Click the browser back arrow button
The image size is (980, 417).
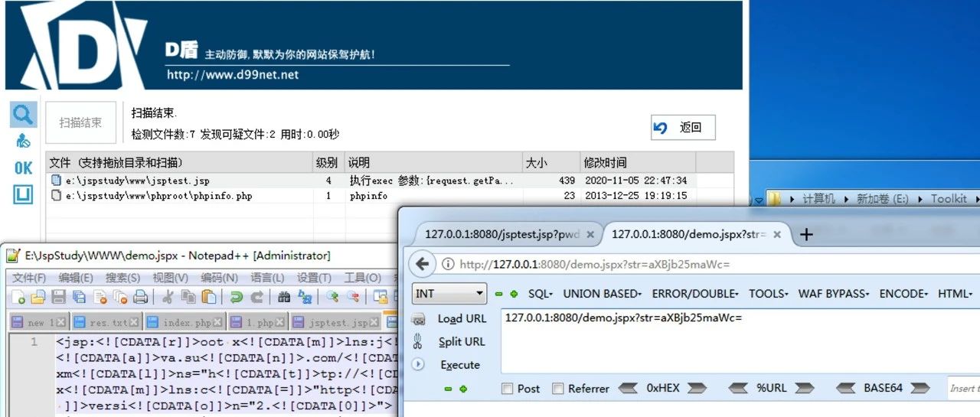423,265
